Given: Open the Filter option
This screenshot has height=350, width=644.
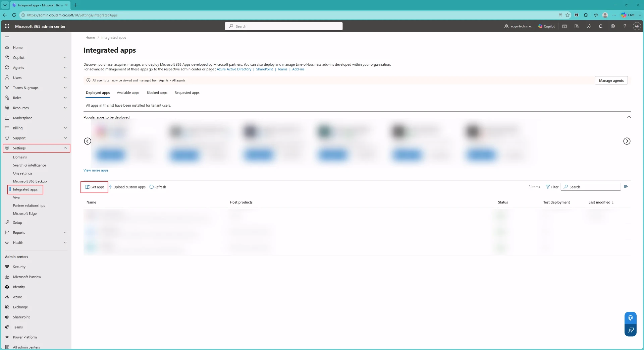Looking at the screenshot, I should click(552, 187).
